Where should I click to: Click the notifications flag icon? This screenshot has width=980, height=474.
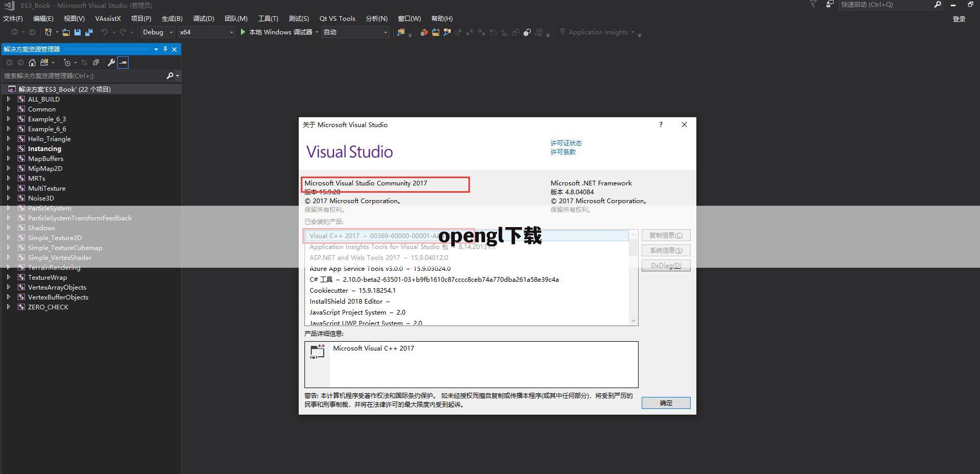pos(813,4)
